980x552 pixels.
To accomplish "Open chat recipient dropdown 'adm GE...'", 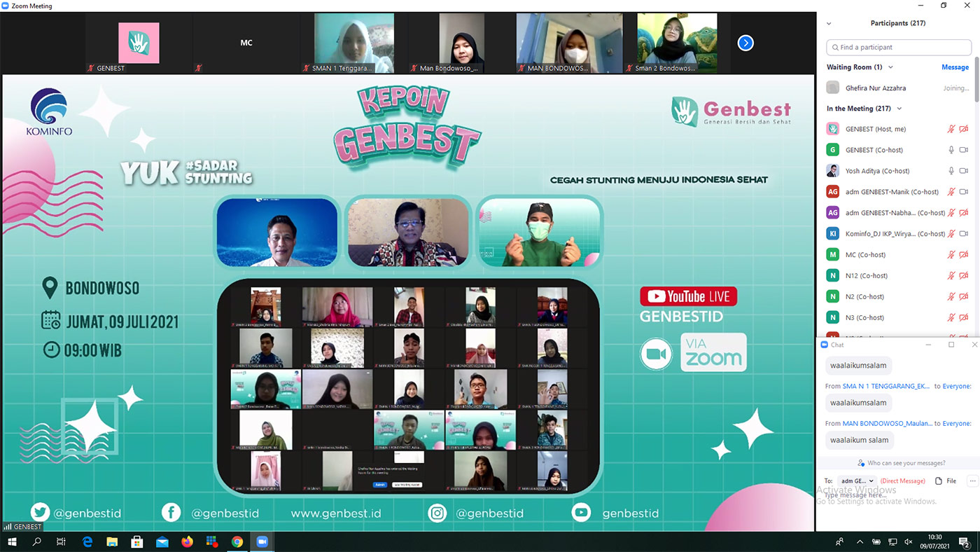I will tap(857, 481).
